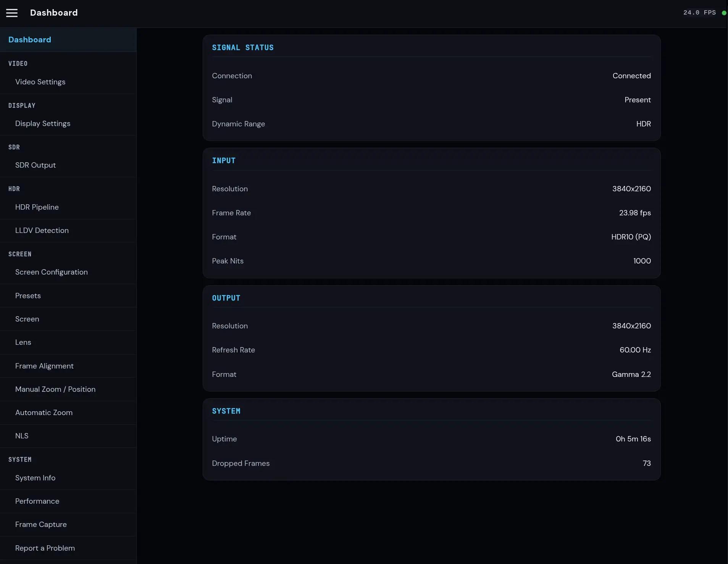Click the Dropped Frames value '73'
Viewport: 728px width, 564px height.
click(x=647, y=464)
